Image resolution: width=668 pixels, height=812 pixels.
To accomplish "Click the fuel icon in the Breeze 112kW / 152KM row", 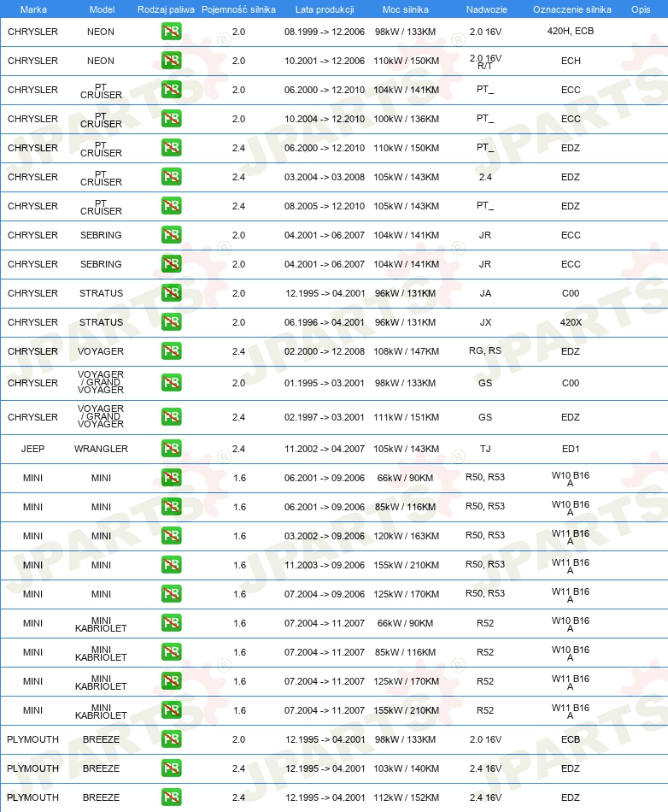I will (171, 797).
